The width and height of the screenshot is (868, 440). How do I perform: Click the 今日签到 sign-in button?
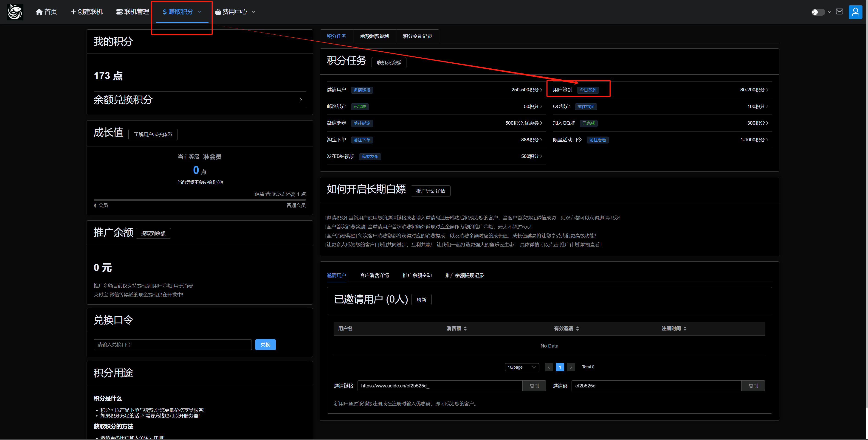588,90
